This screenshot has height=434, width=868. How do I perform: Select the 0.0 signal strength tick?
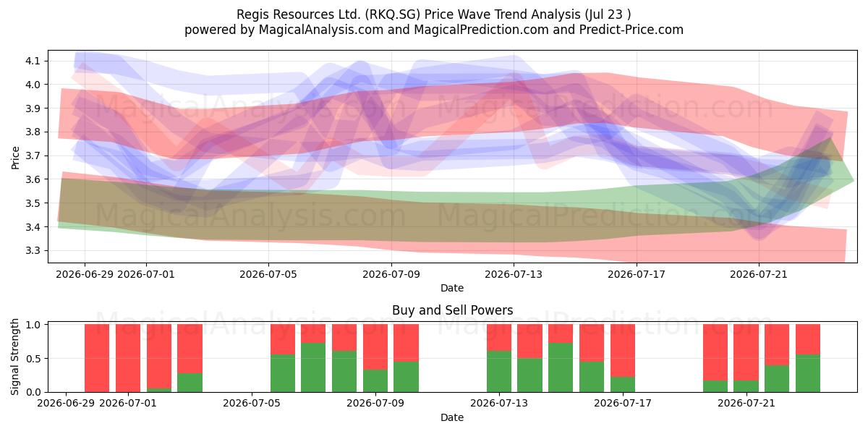tap(35, 392)
